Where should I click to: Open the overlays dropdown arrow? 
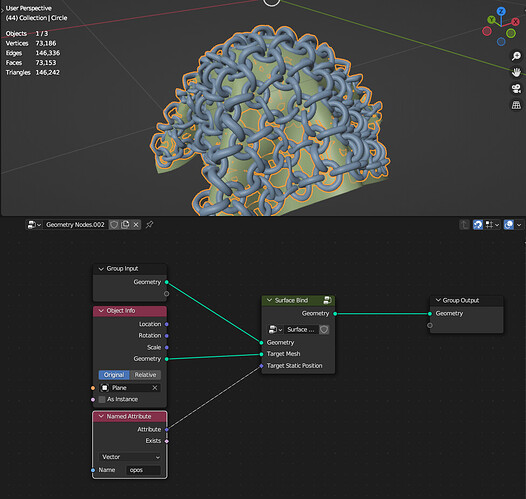click(519, 225)
